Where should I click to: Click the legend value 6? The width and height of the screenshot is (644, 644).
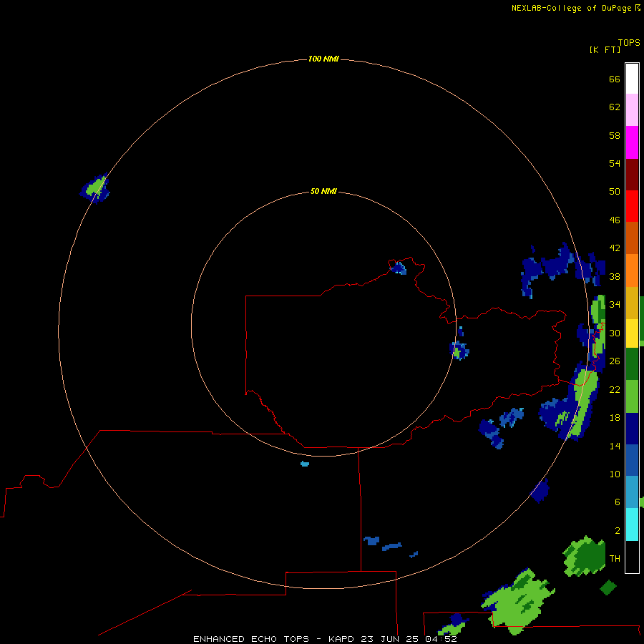coord(617,502)
